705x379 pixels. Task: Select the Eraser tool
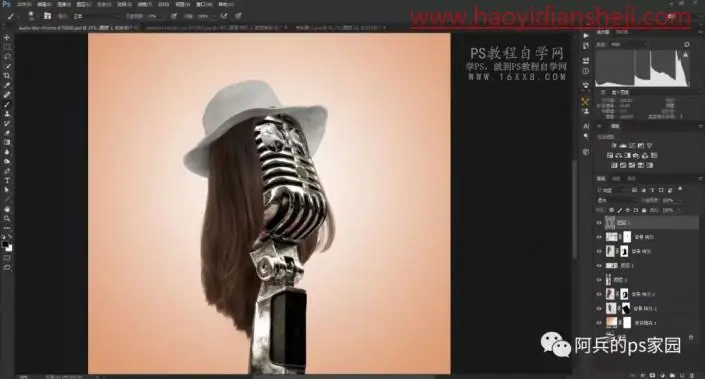tap(7, 133)
